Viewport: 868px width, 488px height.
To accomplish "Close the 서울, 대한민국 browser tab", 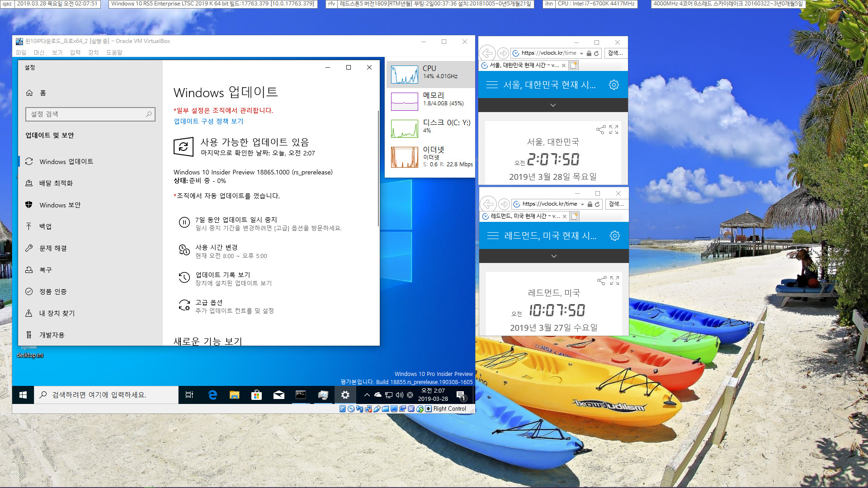I will coord(564,66).
